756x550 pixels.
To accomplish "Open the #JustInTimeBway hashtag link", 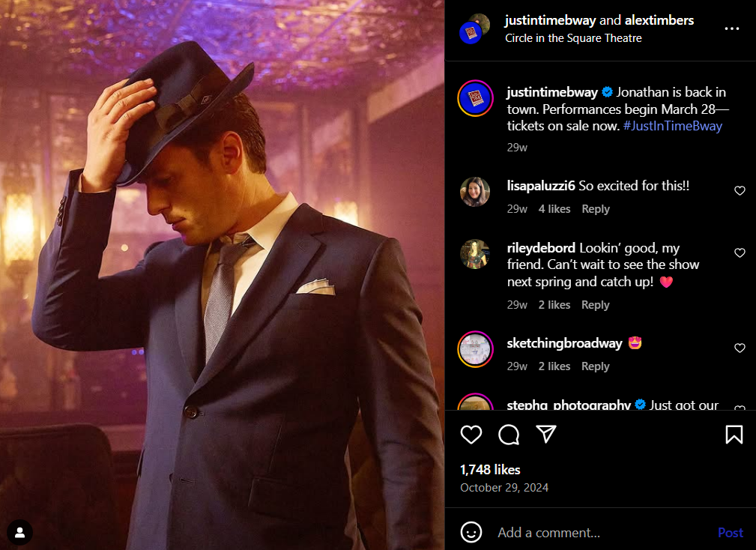I will [x=672, y=126].
